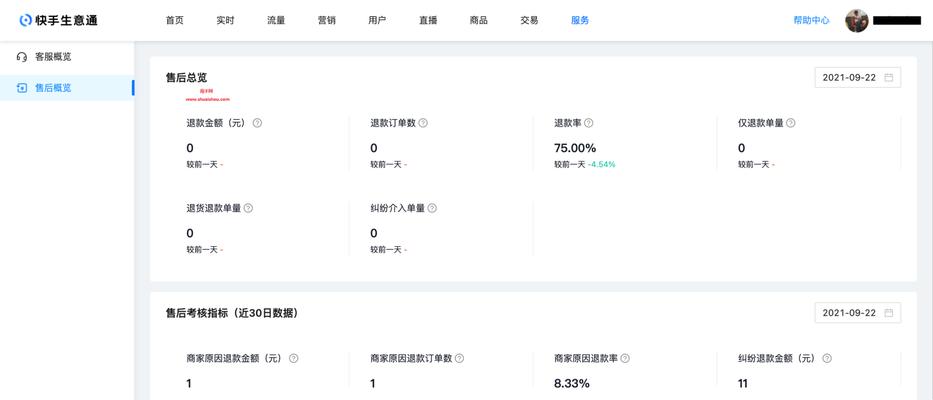Click the 纠纷介入单量 label
Viewport: 933px width, 400px height.
point(397,208)
